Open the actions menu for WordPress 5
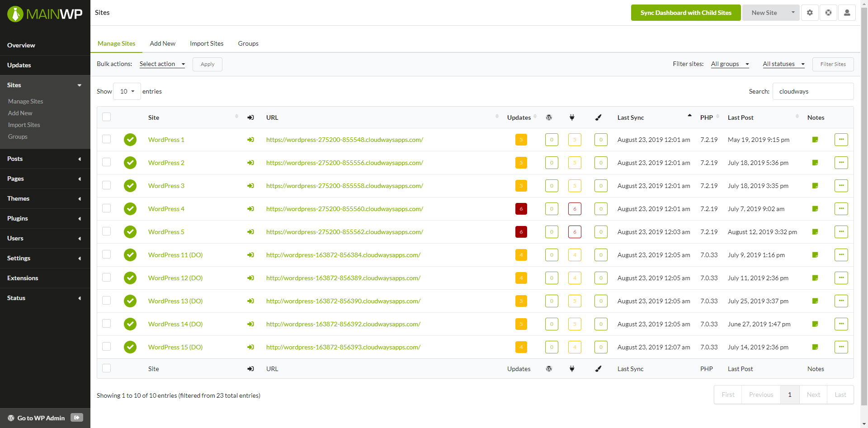The width and height of the screenshot is (868, 428). [841, 232]
